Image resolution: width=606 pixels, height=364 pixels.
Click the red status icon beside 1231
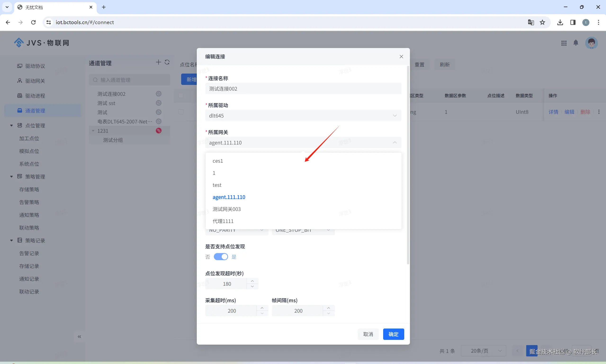[159, 131]
